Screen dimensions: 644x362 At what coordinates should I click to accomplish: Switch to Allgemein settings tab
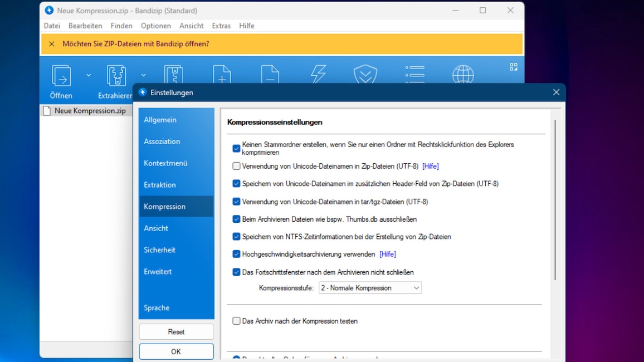(x=176, y=120)
